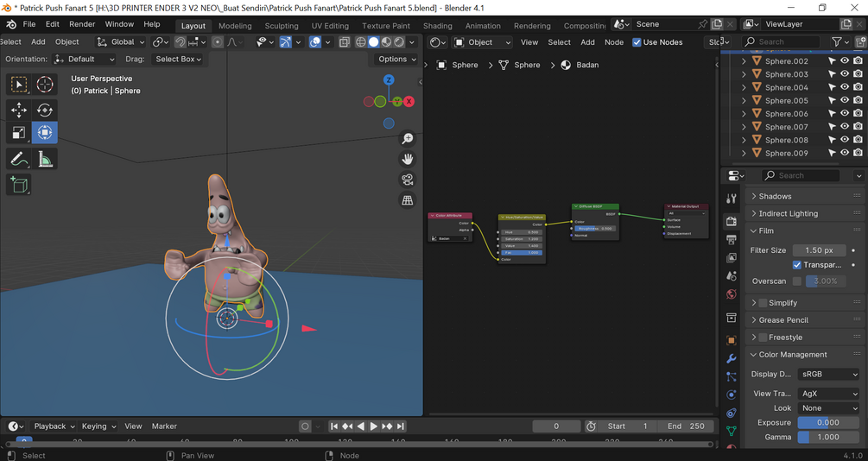Disable Sphere.007 in renders
868x461 pixels.
click(858, 127)
